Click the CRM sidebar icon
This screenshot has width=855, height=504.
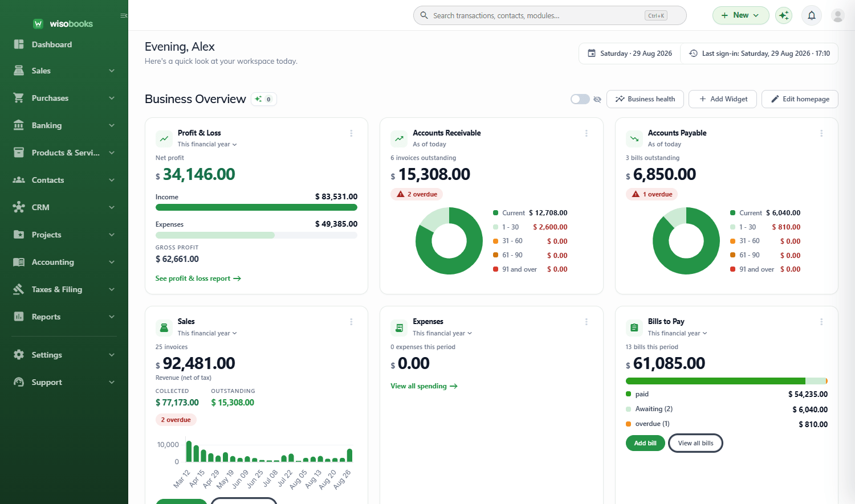click(x=19, y=207)
